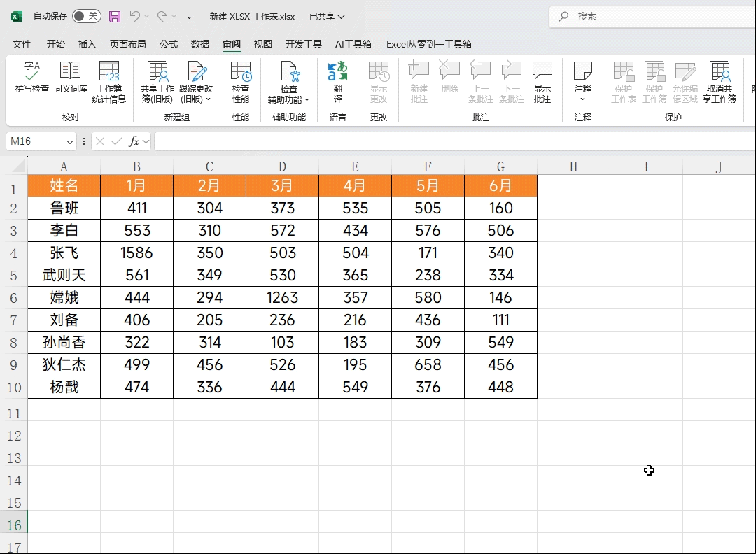
Task: Click 共享工作簿(旧版) share workbook icon
Action: tap(157, 71)
